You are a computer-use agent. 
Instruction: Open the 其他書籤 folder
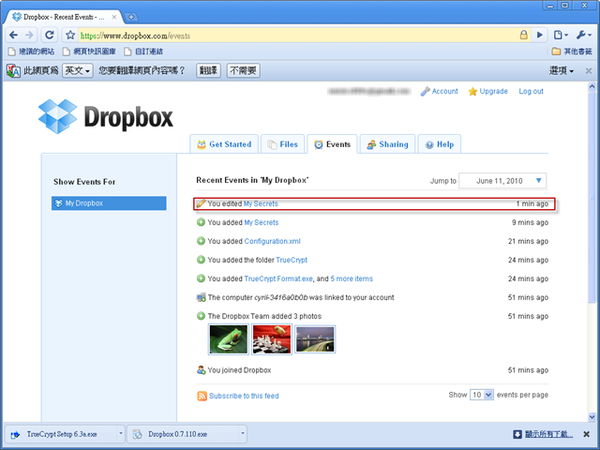pos(572,51)
